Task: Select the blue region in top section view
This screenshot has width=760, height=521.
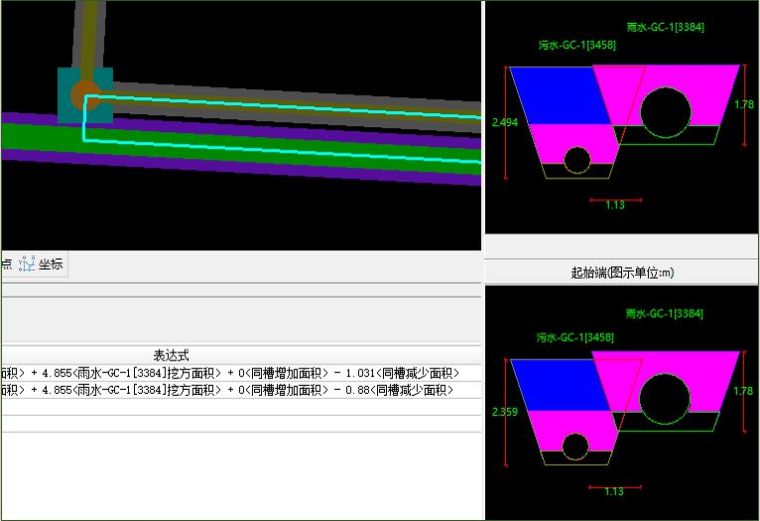Action: (560, 97)
